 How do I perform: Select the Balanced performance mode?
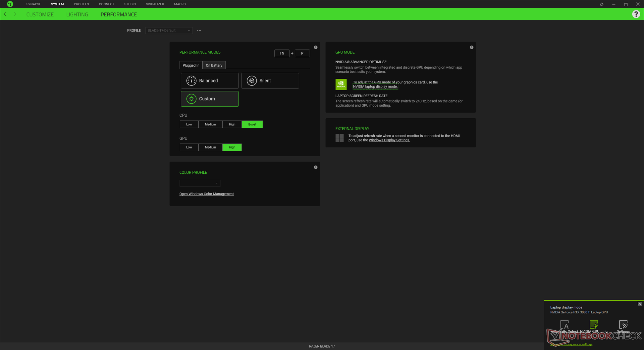(x=210, y=81)
